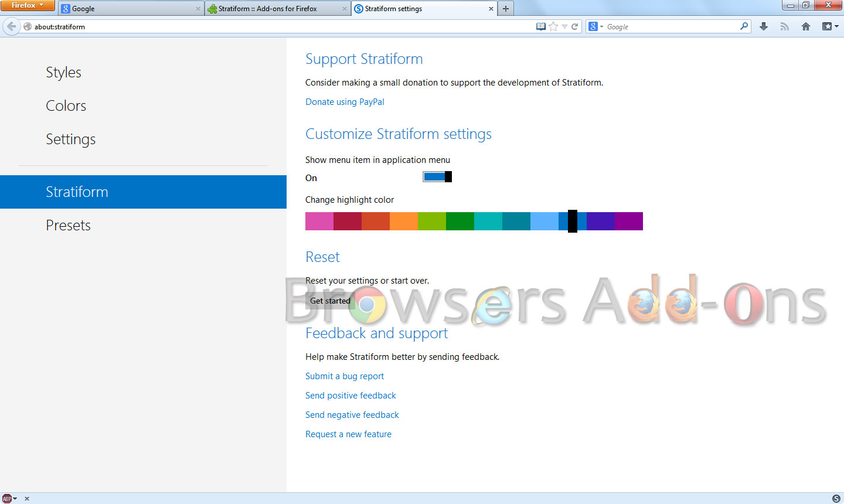Open the orange Firefox application menu
844x504 pixels.
click(28, 5)
